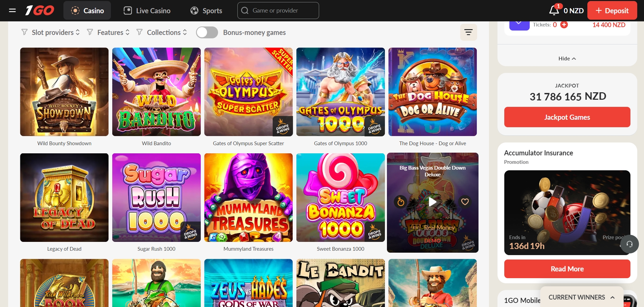644x307 pixels.
Task: Select Real Money mode on Big Bass
Action: (432, 228)
